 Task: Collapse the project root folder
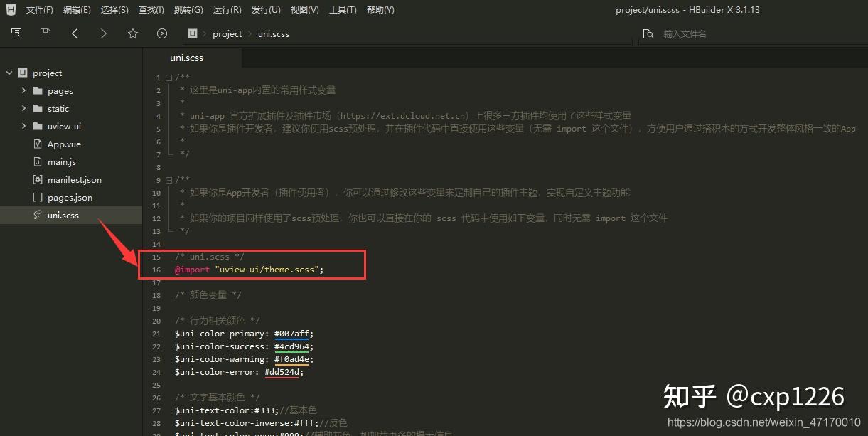[x=9, y=73]
